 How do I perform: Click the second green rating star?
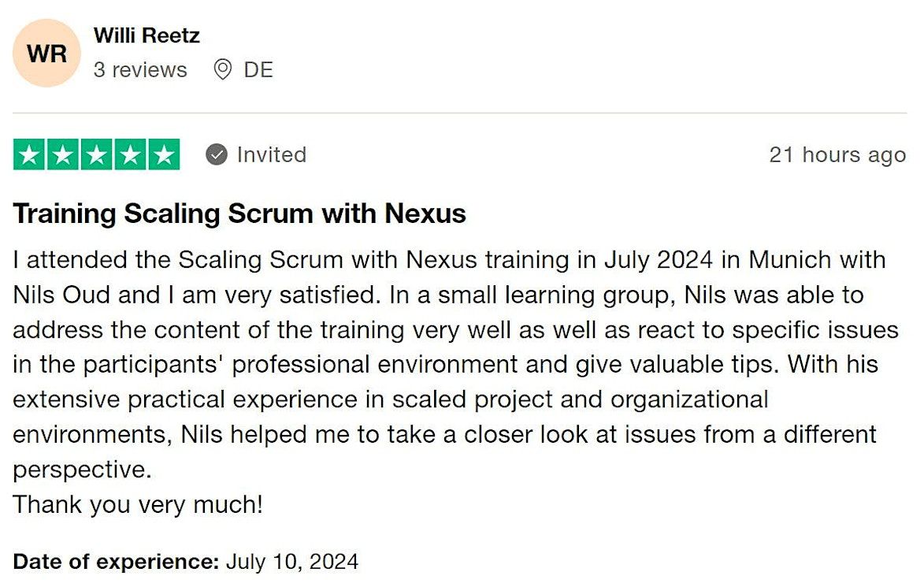pyautogui.click(x=63, y=155)
